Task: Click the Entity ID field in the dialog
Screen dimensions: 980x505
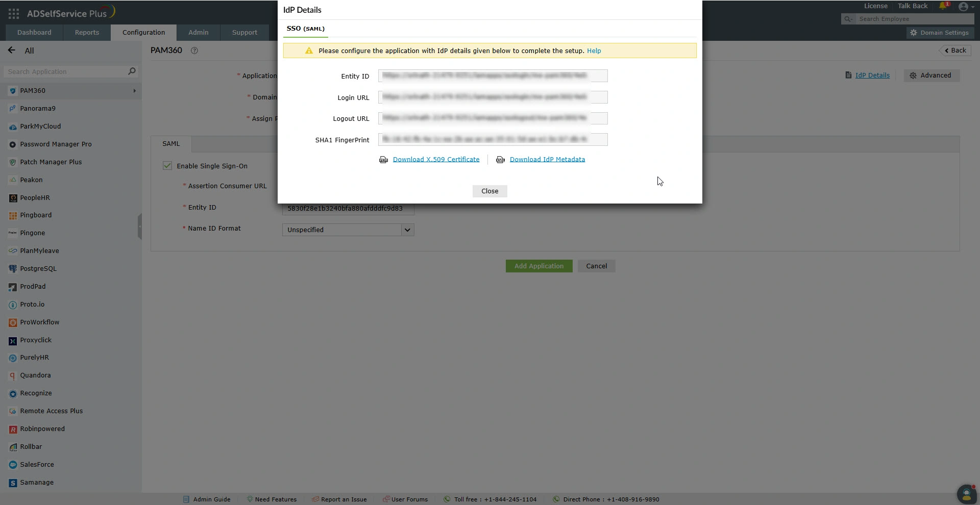Action: pyautogui.click(x=493, y=76)
